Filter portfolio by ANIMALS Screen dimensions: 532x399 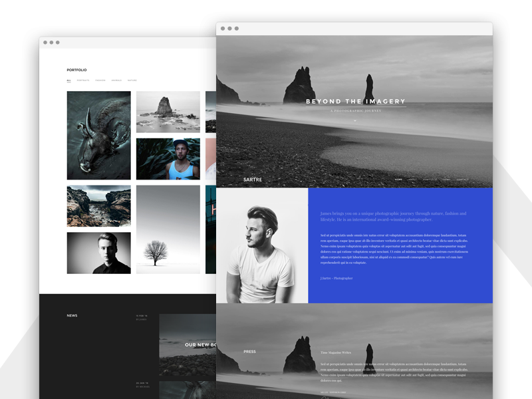pyautogui.click(x=116, y=80)
